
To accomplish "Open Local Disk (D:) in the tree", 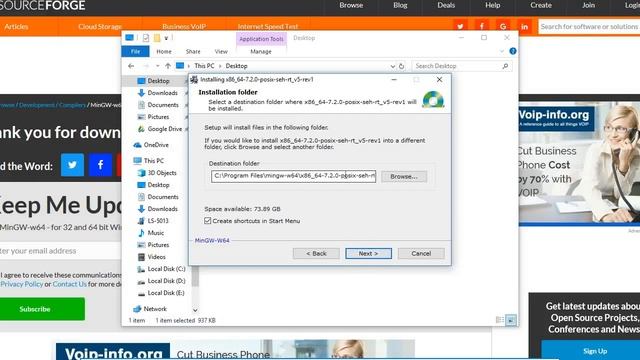I will 166,281.
